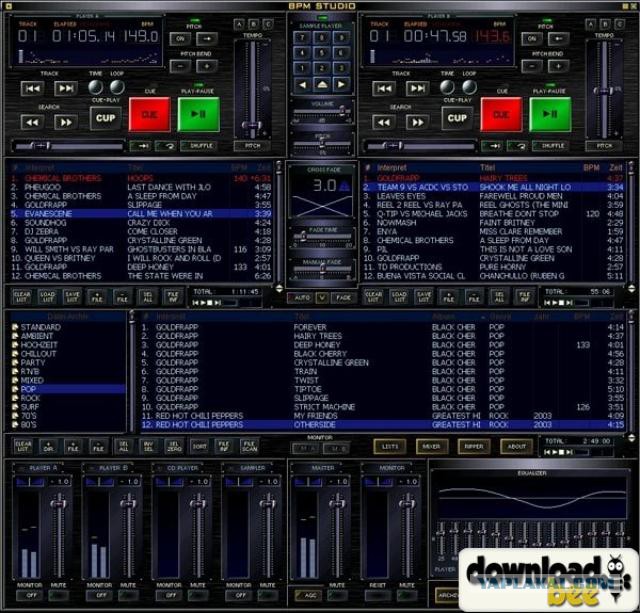Toggle AUTO crossfade mode
Viewport: 640px width, 613px height.
tap(300, 298)
